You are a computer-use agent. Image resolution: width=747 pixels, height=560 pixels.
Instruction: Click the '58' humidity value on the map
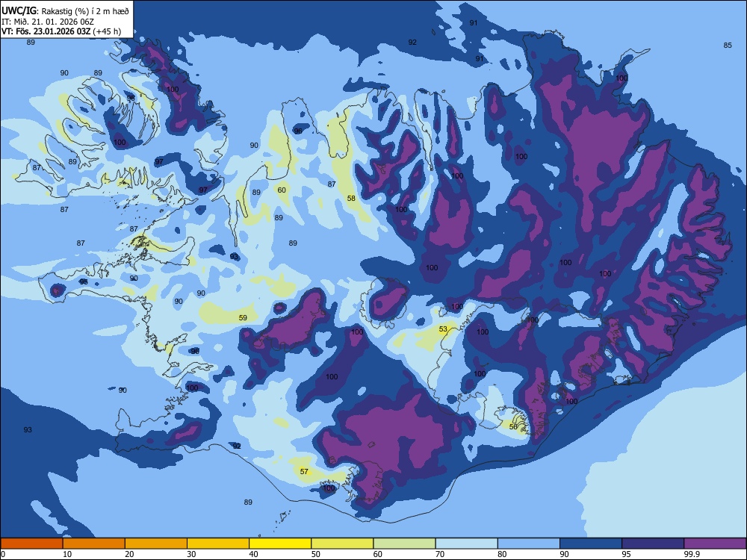[x=351, y=198]
